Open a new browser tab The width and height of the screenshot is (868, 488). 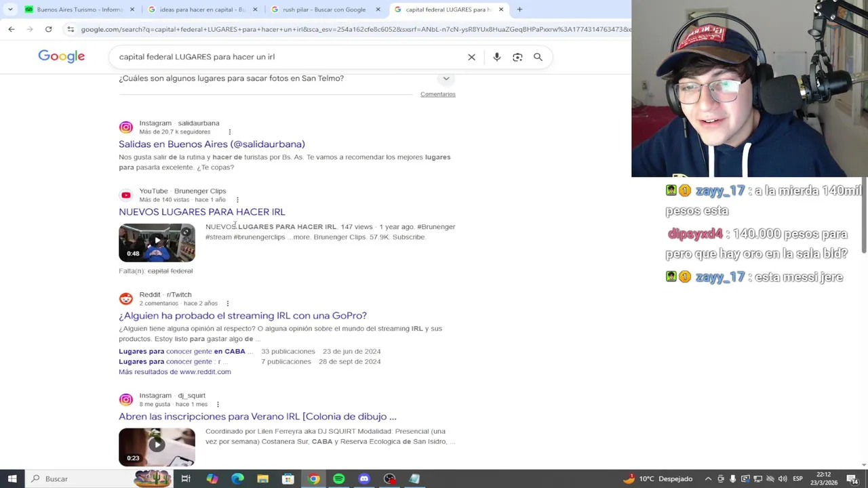coord(519,9)
